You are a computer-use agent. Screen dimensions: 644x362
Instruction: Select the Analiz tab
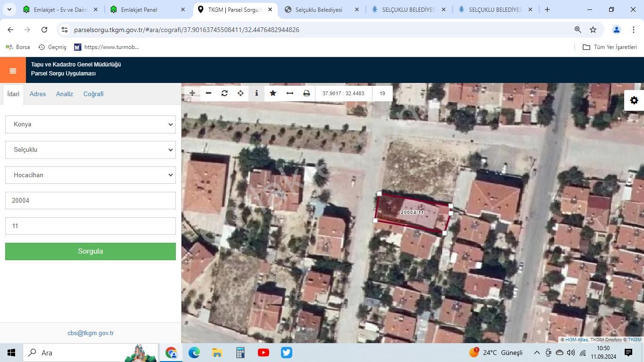[65, 94]
